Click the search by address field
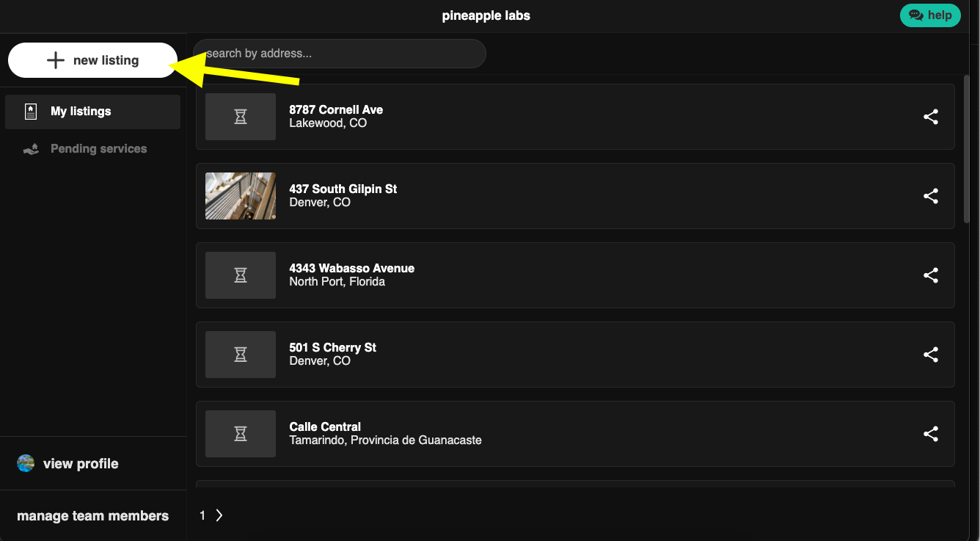The image size is (980, 541). 339,54
